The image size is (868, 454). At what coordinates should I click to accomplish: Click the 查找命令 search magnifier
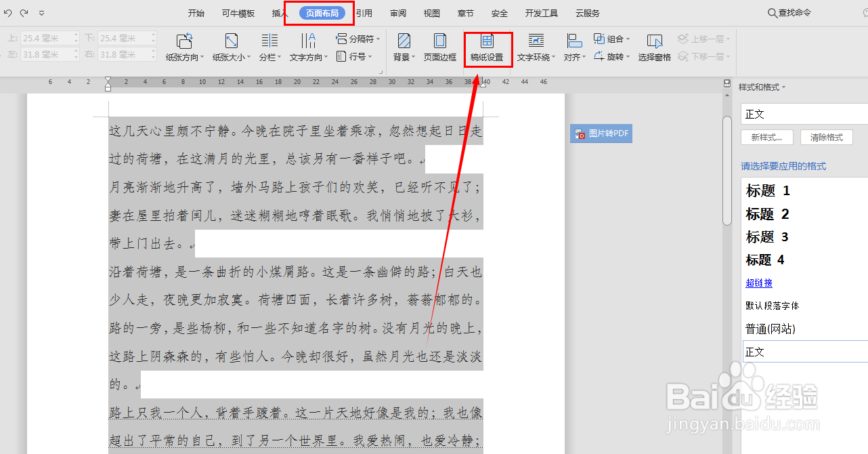coord(772,13)
